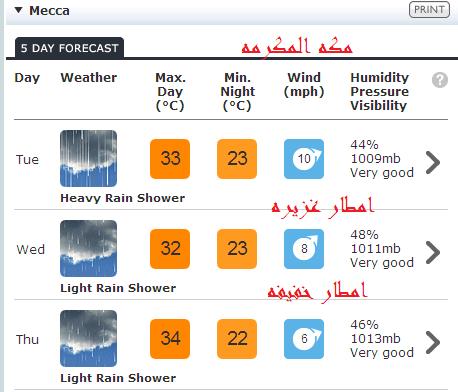Click Wednesday's light rain shower weather icon

click(88, 248)
